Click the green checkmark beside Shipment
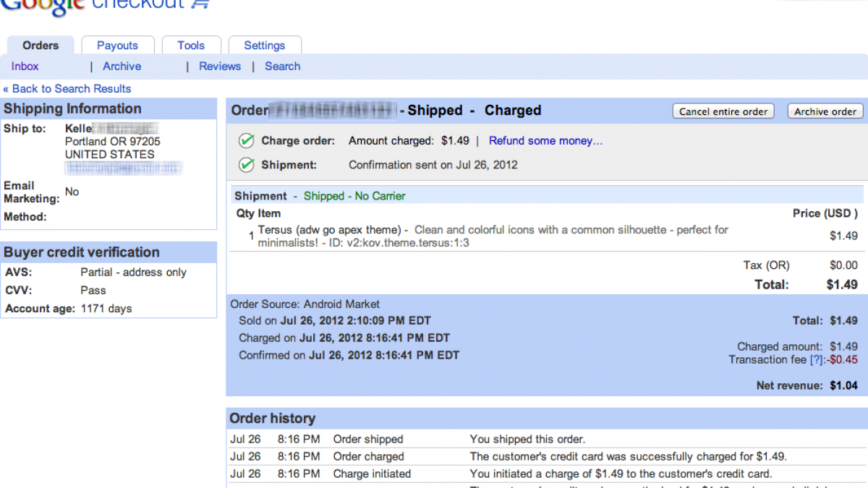This screenshot has height=488, width=868. coord(247,165)
